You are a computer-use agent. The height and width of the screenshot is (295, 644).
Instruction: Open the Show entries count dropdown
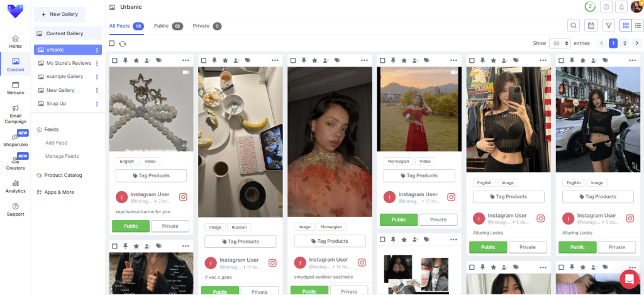(x=559, y=43)
